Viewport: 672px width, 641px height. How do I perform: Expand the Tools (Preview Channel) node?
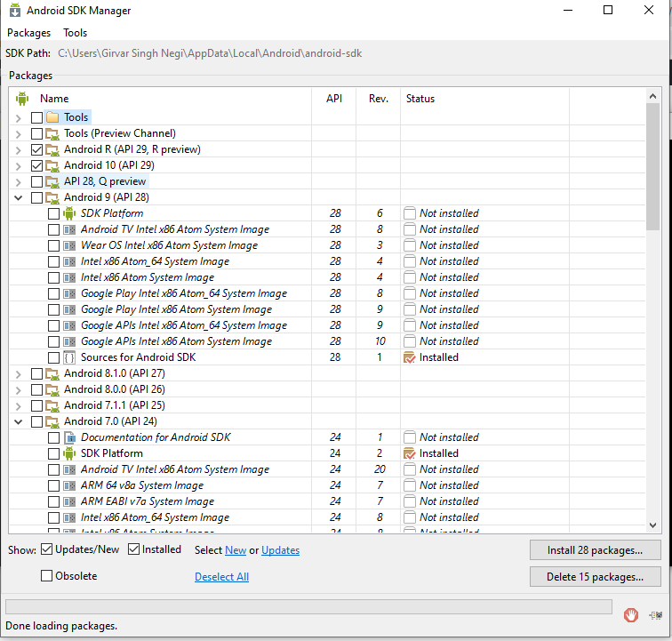point(19,134)
